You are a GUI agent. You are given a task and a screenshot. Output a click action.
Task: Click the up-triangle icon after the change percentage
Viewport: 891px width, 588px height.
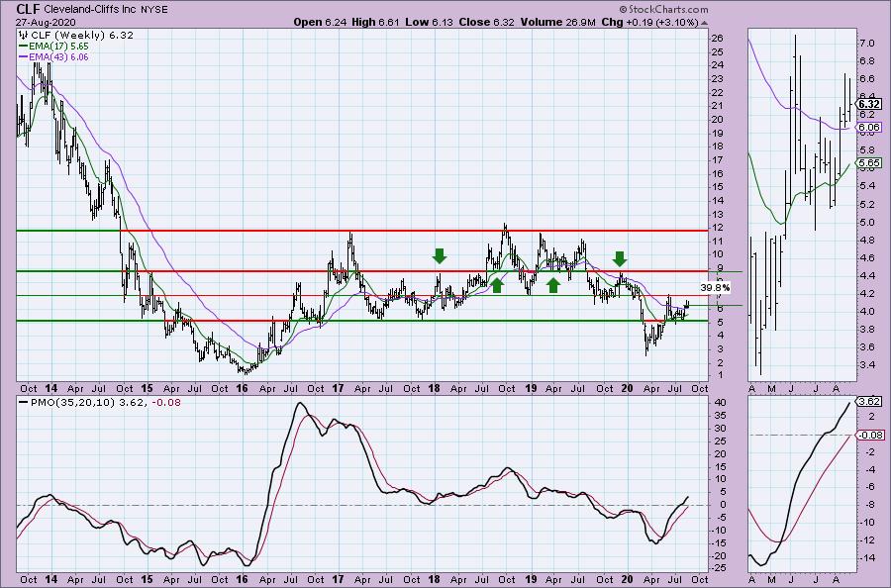tap(705, 23)
